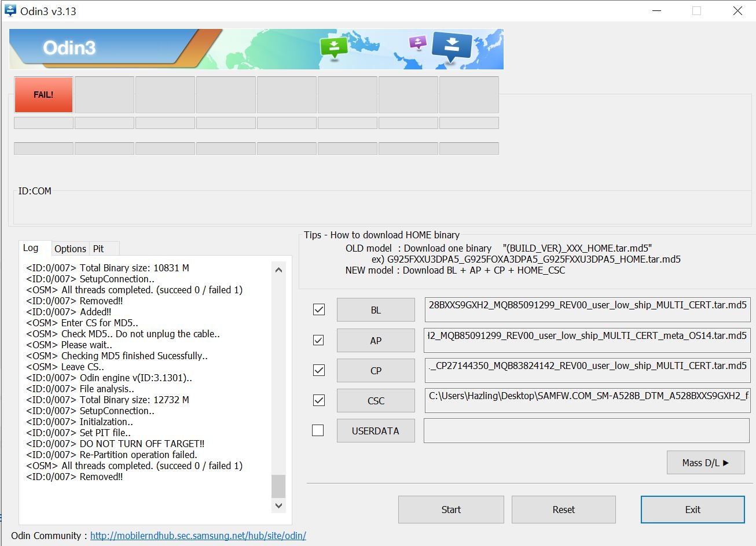
Task: Uncheck the BL checkbox
Action: pos(318,309)
